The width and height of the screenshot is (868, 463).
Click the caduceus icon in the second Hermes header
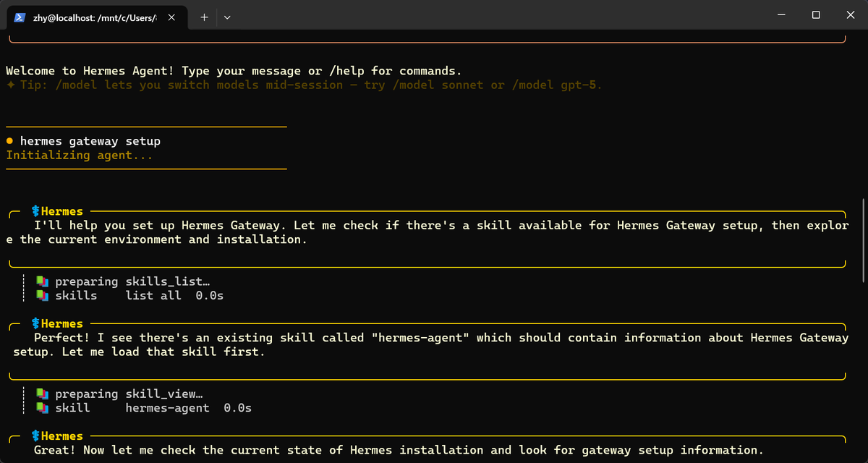coord(35,323)
